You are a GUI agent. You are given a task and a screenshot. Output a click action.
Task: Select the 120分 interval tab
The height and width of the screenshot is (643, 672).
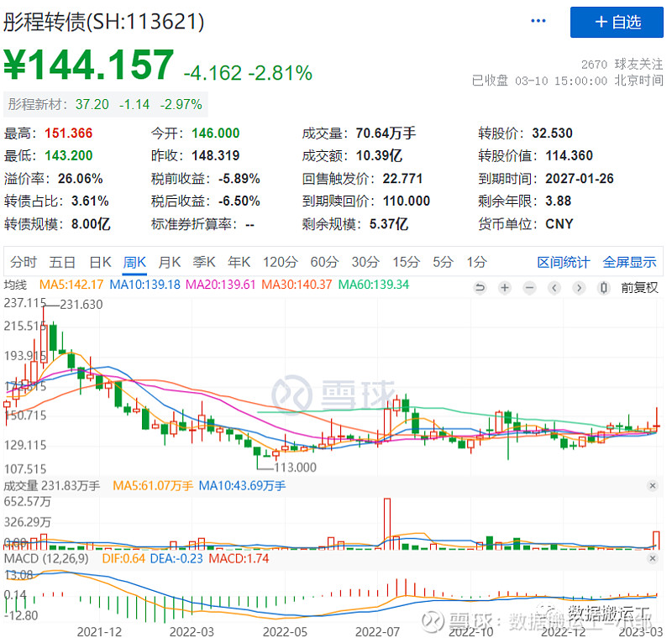tap(281, 262)
